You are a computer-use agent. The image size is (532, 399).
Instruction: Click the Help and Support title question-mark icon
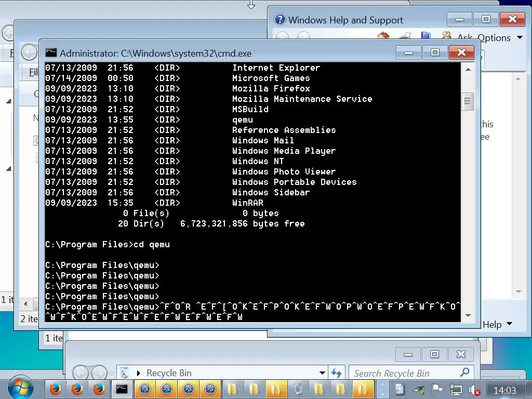pyautogui.click(x=280, y=19)
